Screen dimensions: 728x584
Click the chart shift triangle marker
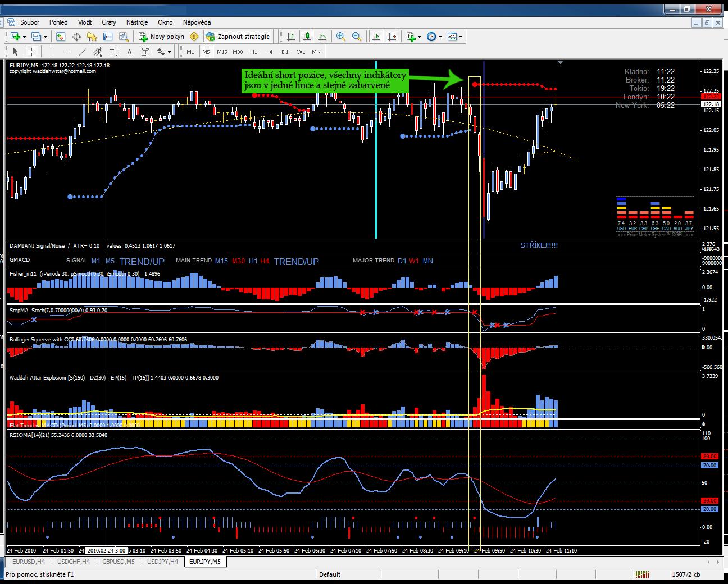[560, 62]
